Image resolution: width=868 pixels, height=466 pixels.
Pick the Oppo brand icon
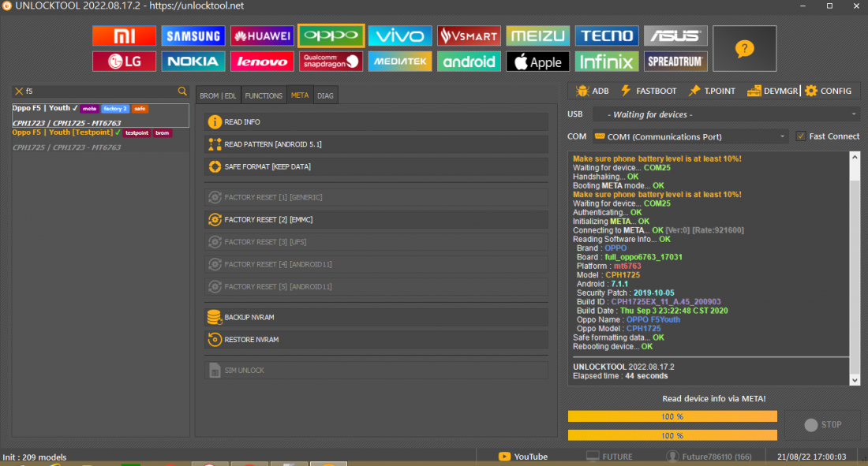pos(331,36)
